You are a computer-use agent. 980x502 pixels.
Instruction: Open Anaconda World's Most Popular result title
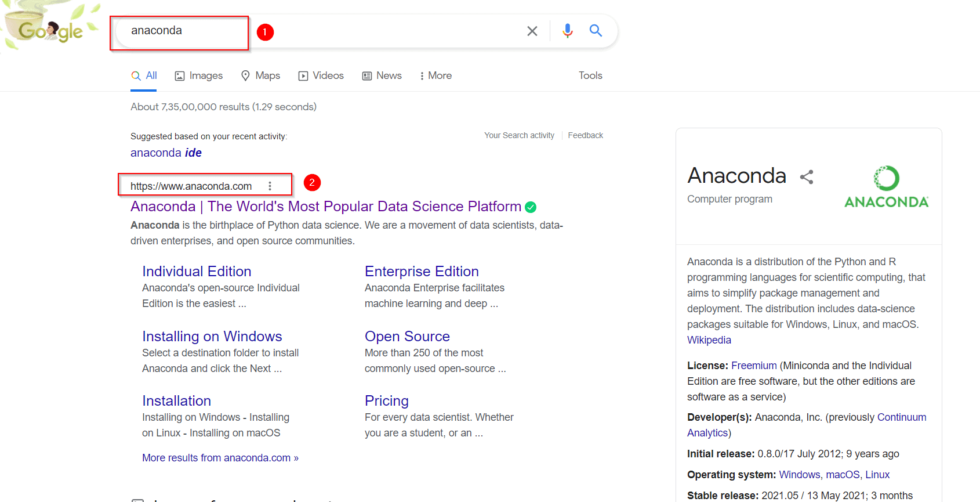point(325,207)
